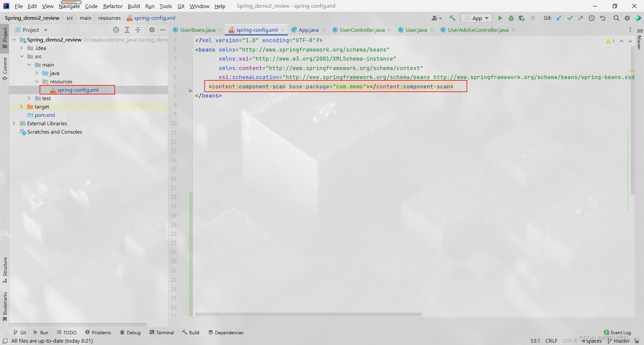Run the App configuration
This screenshot has width=644, height=345.
click(500, 18)
